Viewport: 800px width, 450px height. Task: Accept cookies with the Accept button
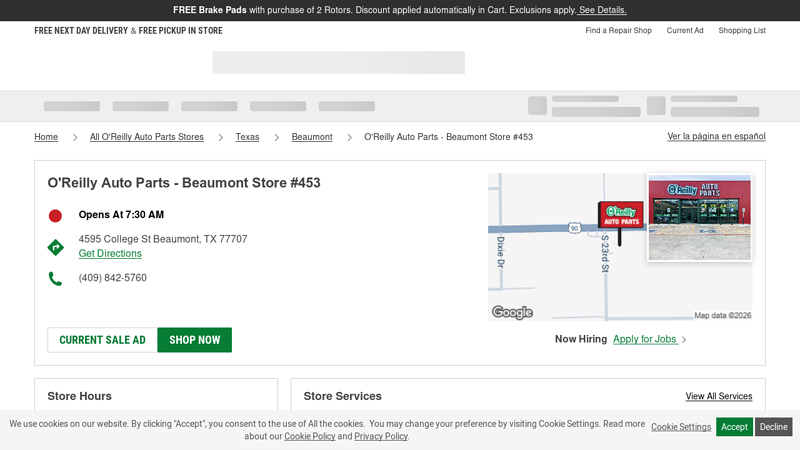point(734,427)
